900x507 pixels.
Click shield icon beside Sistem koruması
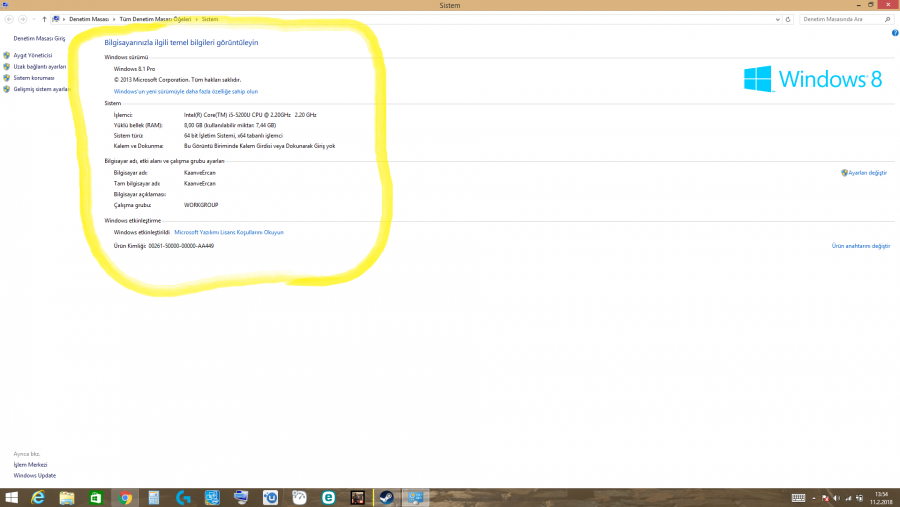[6, 78]
